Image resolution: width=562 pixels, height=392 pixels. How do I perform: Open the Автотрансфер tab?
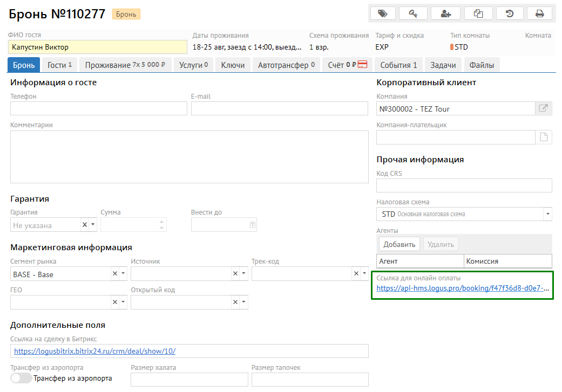pyautogui.click(x=286, y=65)
